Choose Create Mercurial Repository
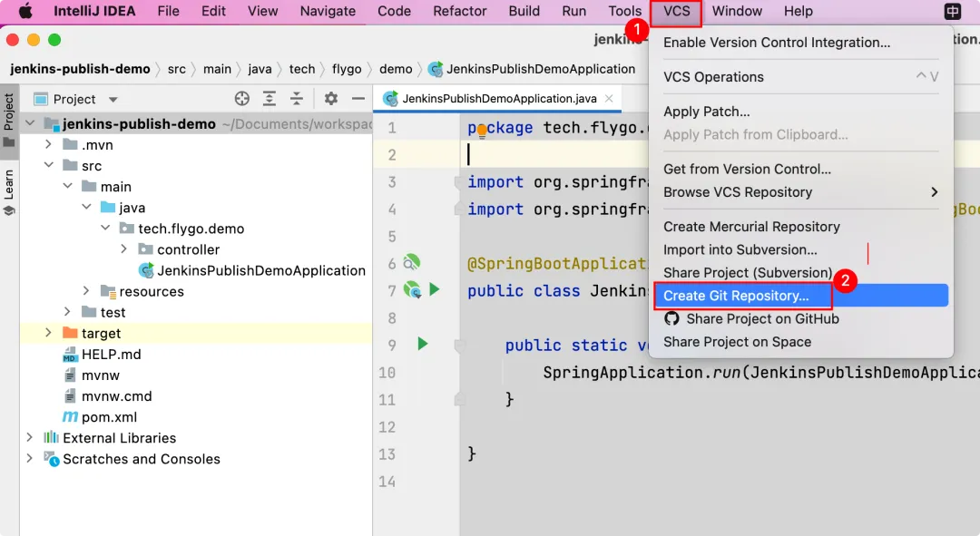The width and height of the screenshot is (980, 536). [800, 226]
